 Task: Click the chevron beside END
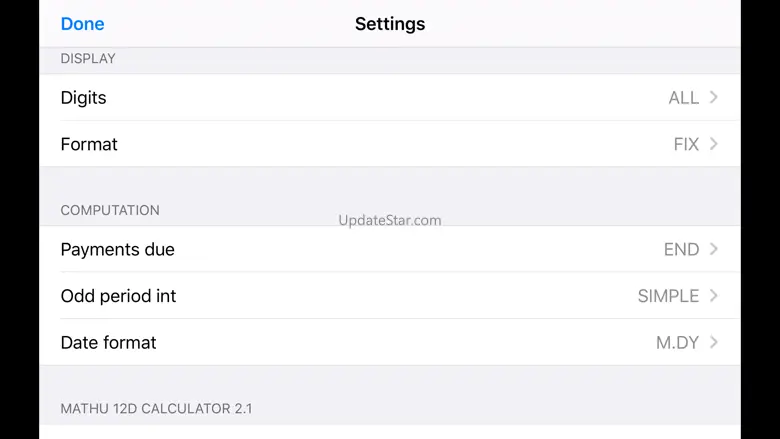coord(714,249)
